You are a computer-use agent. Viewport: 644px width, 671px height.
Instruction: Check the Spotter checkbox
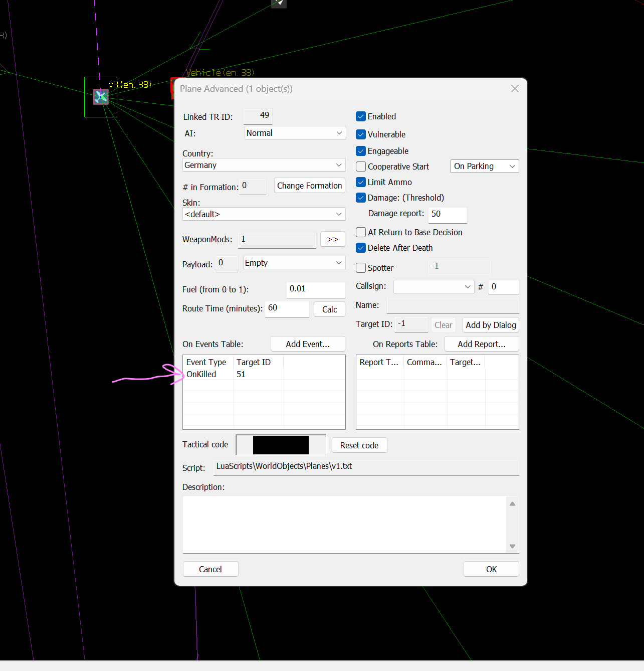(361, 268)
